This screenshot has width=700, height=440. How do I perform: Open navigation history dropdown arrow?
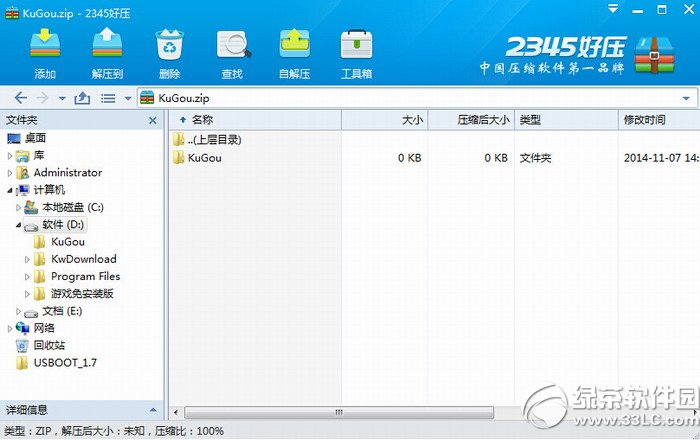click(62, 99)
